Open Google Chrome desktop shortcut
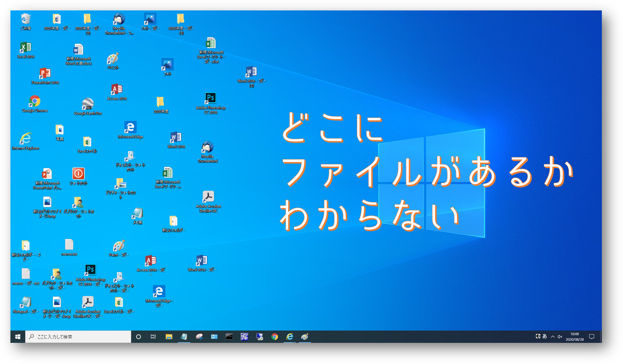The image size is (623, 364). click(x=35, y=104)
